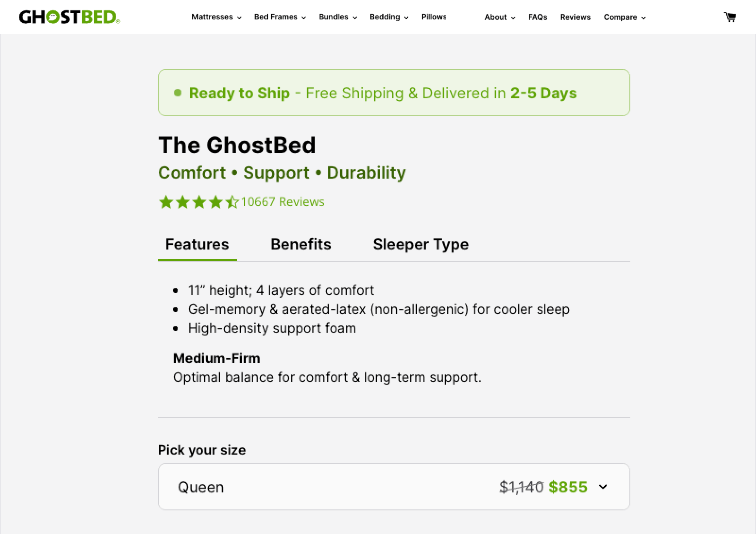Viewport: 756px width, 534px height.
Task: Open the shopping cart icon
Action: pyautogui.click(x=730, y=17)
